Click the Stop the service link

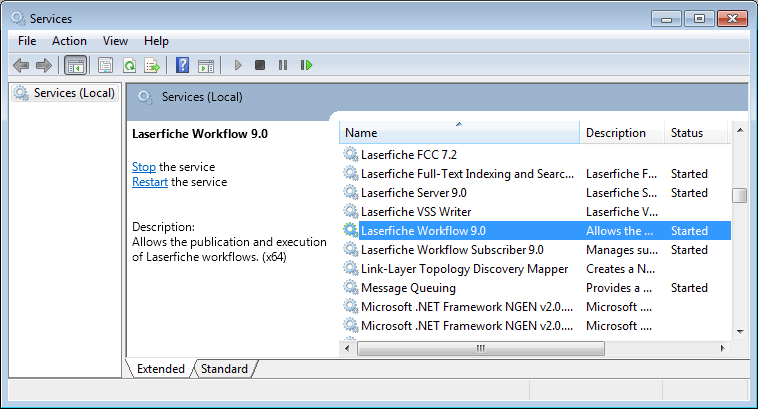(144, 167)
